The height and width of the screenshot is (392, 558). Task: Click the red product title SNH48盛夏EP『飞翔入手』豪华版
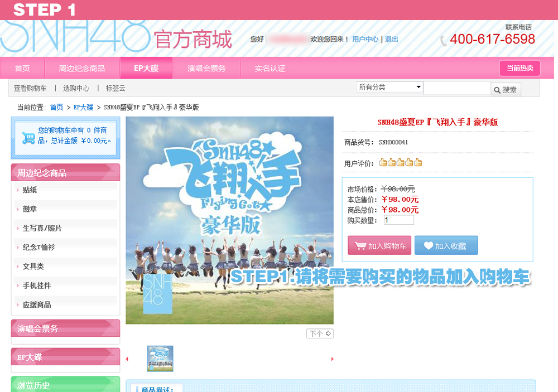coord(437,122)
